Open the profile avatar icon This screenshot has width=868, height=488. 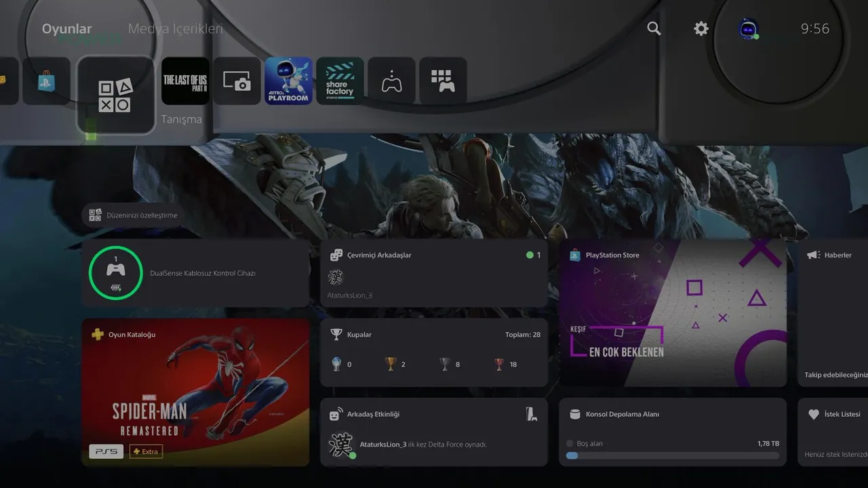(748, 28)
